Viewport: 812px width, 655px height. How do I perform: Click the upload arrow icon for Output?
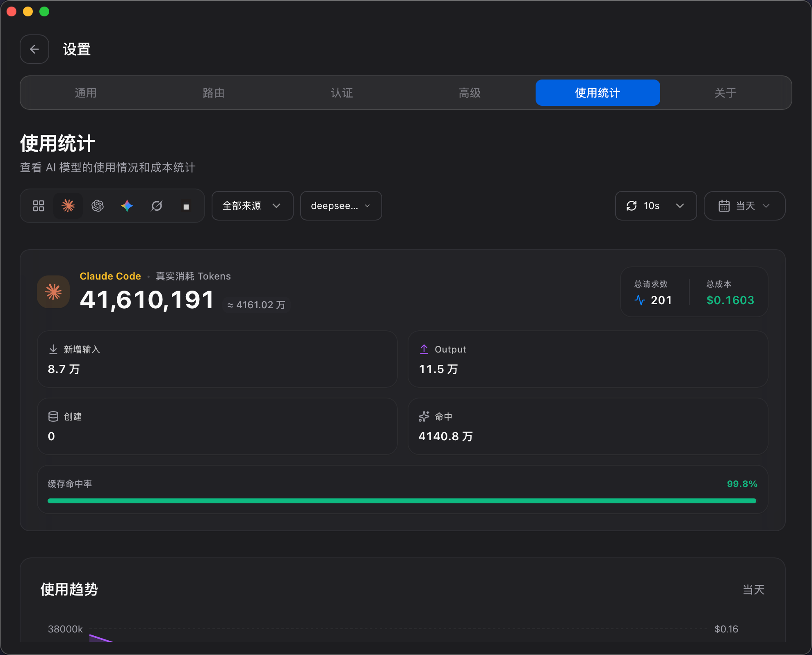tap(424, 349)
